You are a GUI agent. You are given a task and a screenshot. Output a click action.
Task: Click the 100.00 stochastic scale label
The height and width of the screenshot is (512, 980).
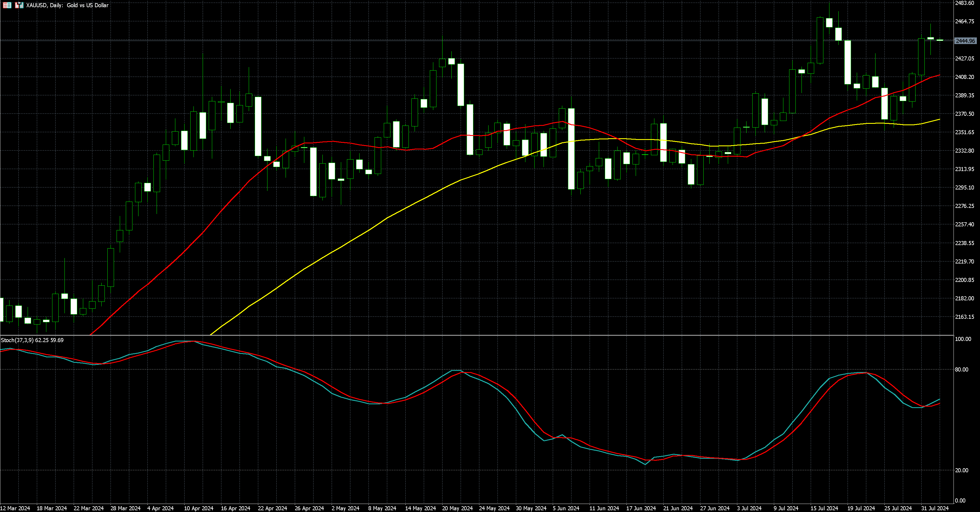click(963, 339)
